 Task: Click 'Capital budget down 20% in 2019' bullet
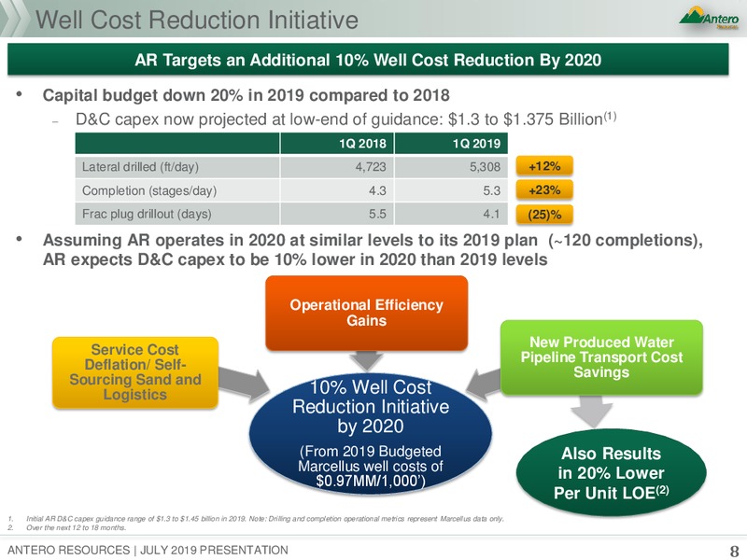(246, 95)
